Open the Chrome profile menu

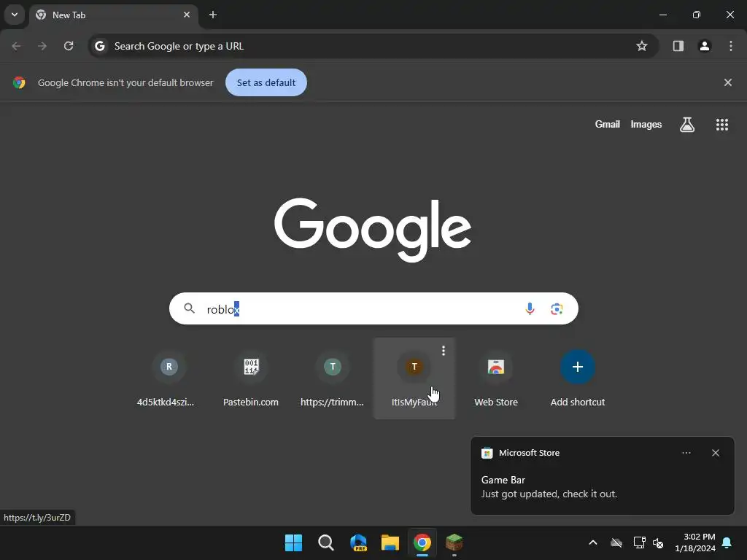pyautogui.click(x=705, y=46)
